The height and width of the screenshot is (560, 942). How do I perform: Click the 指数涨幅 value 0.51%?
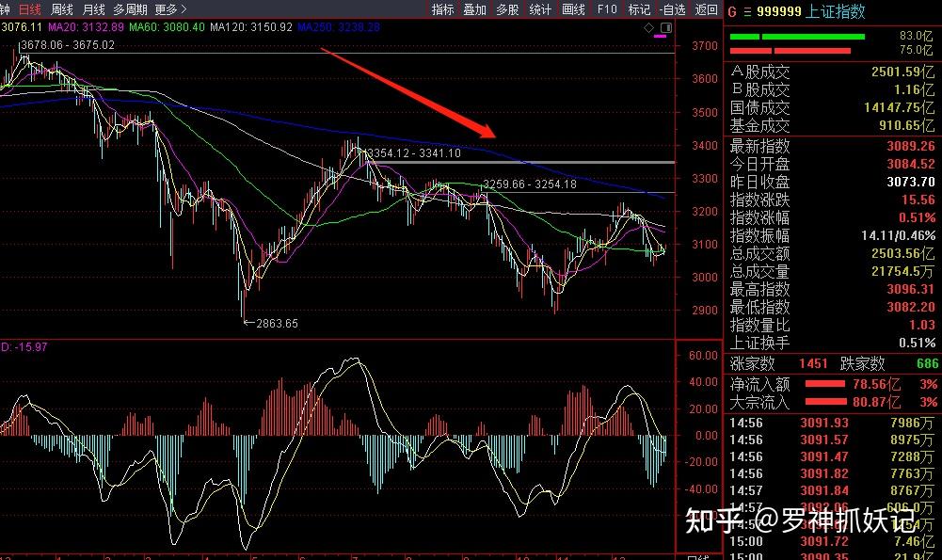pos(918,217)
